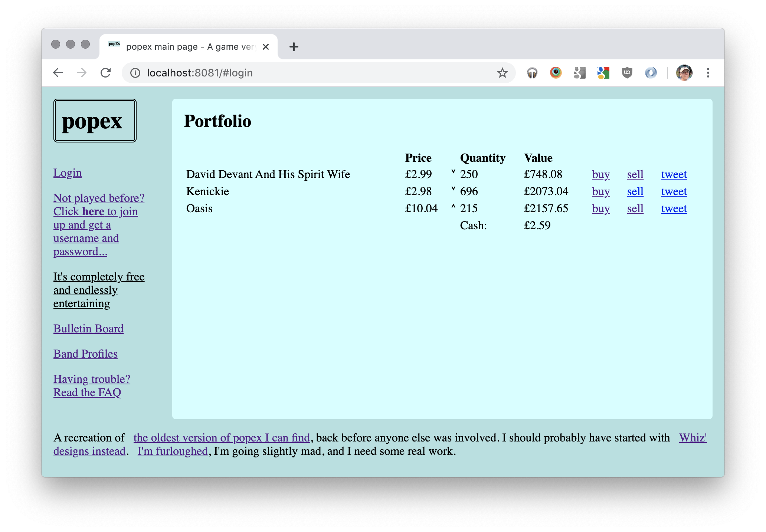Open the headphones extension icon

(x=532, y=73)
